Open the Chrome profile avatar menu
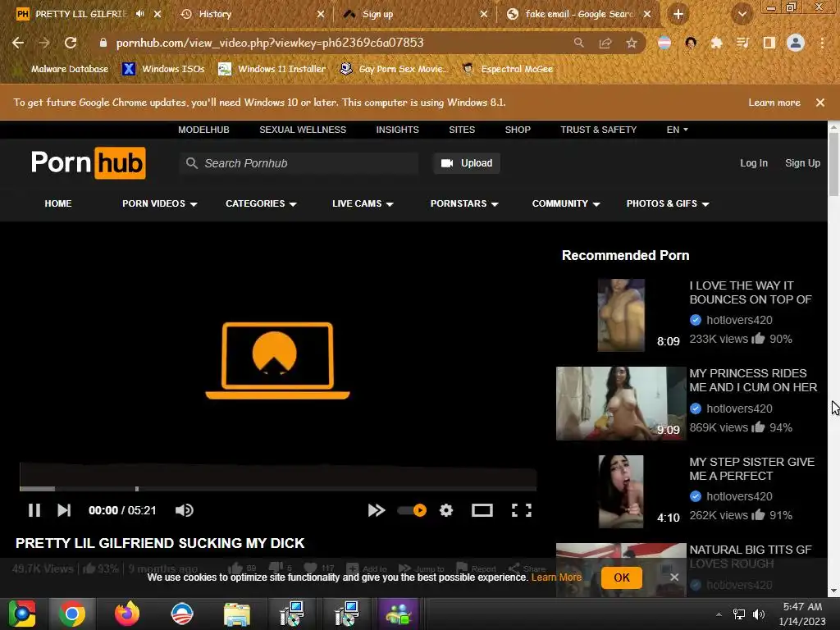The height and width of the screenshot is (630, 840). (796, 43)
